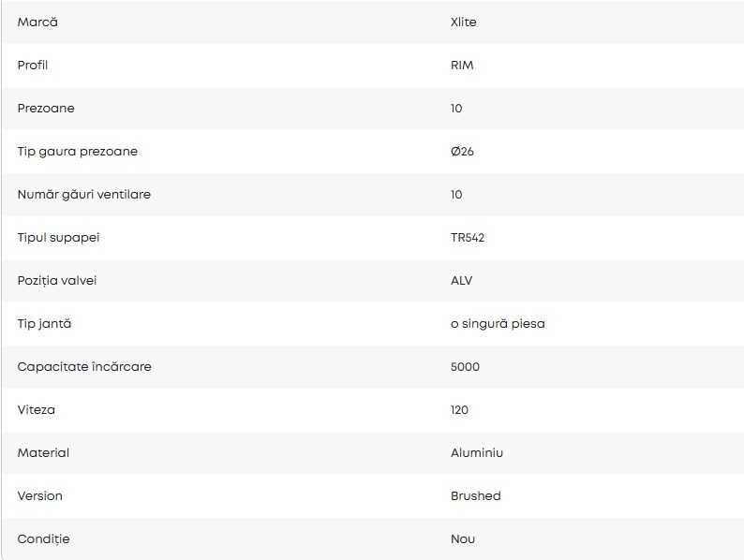Select the 120 speed value
The width and height of the screenshot is (744, 560).
click(459, 409)
